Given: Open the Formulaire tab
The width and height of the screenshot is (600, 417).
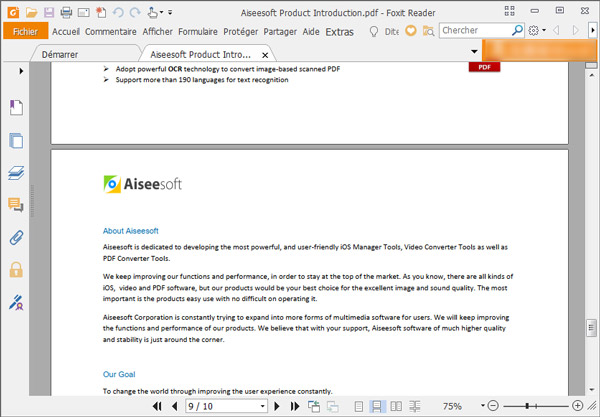Looking at the screenshot, I should click(198, 32).
